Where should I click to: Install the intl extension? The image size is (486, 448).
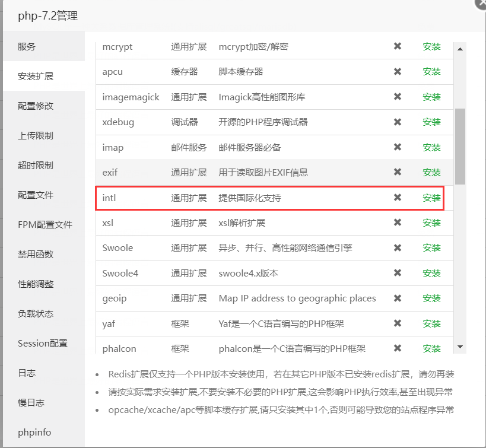(431, 198)
